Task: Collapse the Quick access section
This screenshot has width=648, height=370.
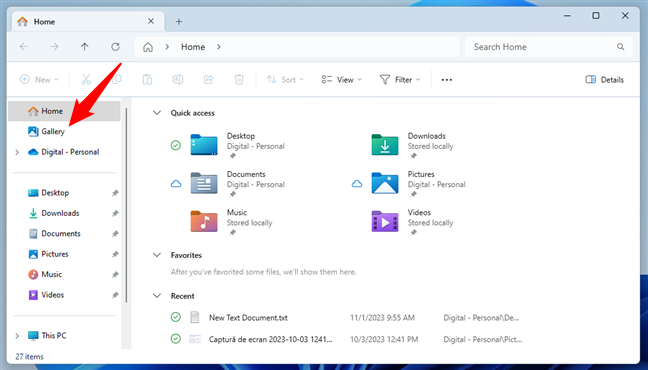Action: pyautogui.click(x=157, y=113)
